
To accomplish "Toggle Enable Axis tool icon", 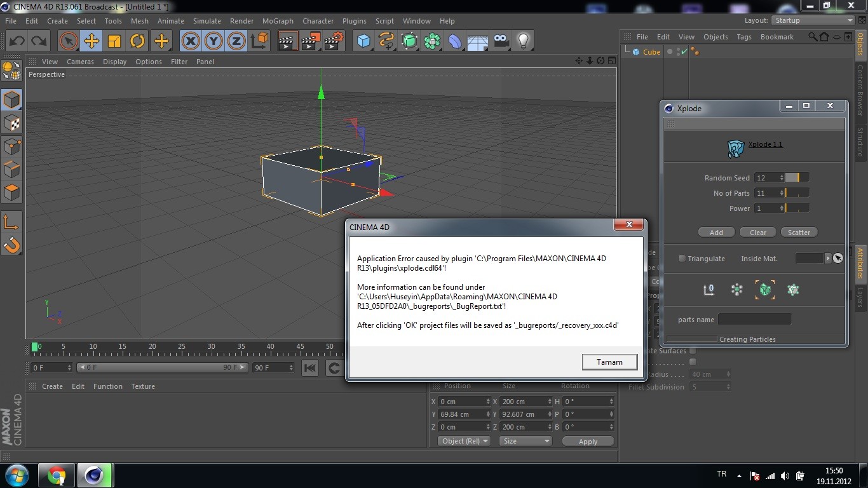I will [x=11, y=222].
